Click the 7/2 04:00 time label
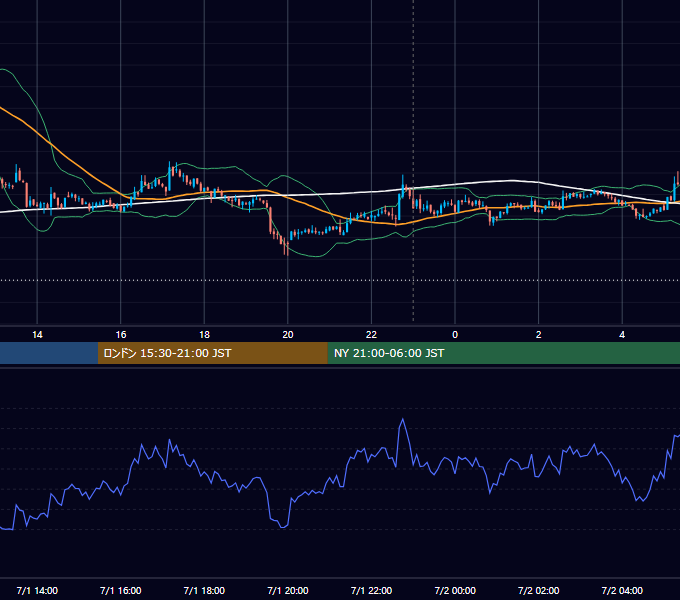This screenshot has width=680, height=600. [622, 590]
